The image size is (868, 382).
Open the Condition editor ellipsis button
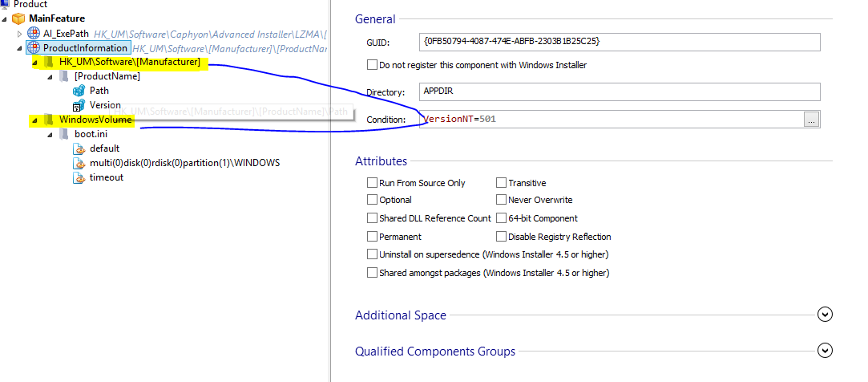pos(812,120)
